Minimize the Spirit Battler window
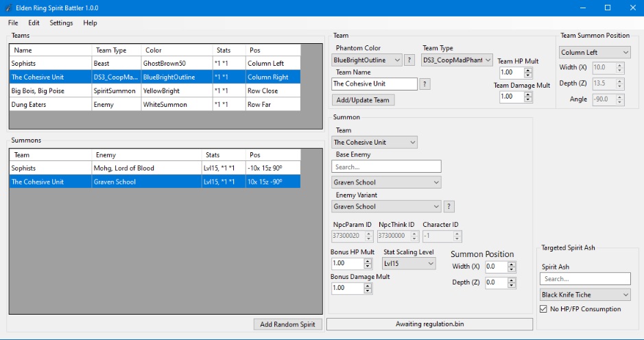644x340 pixels. [583, 8]
